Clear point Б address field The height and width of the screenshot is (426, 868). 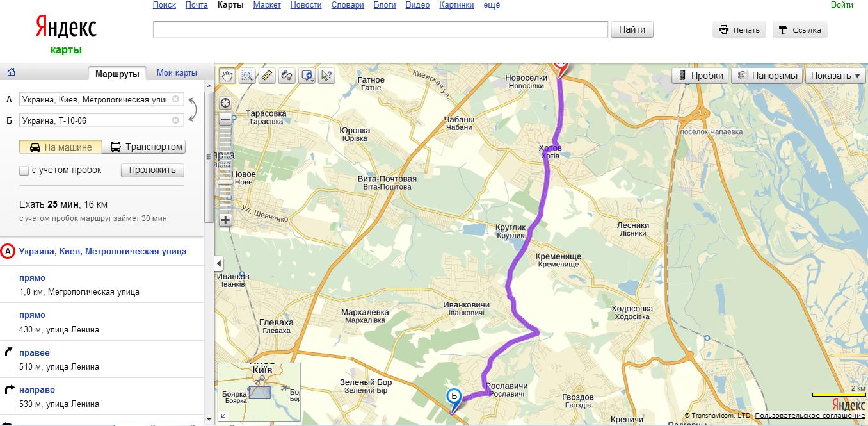(175, 120)
